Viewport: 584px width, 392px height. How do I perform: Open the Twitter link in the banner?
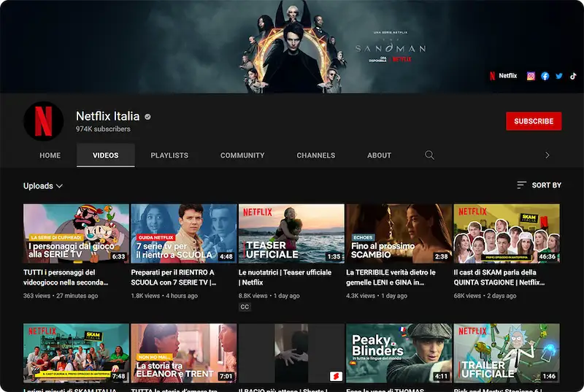pos(559,76)
